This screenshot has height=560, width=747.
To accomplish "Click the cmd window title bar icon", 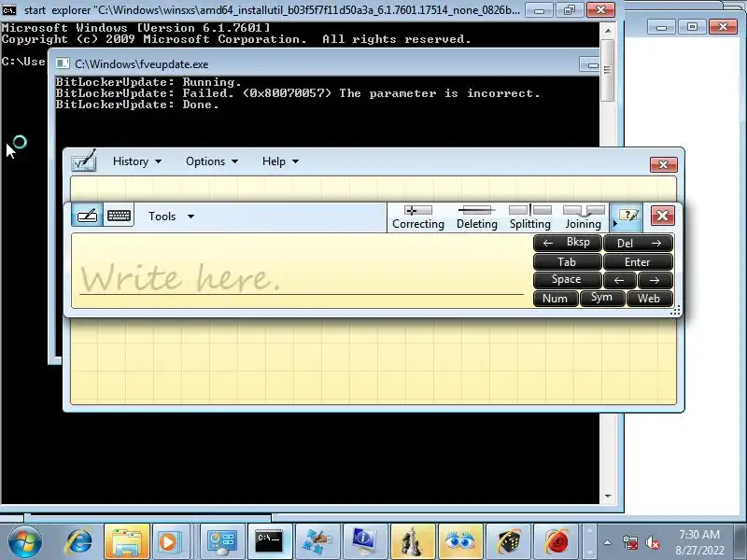I will (x=8, y=9).
